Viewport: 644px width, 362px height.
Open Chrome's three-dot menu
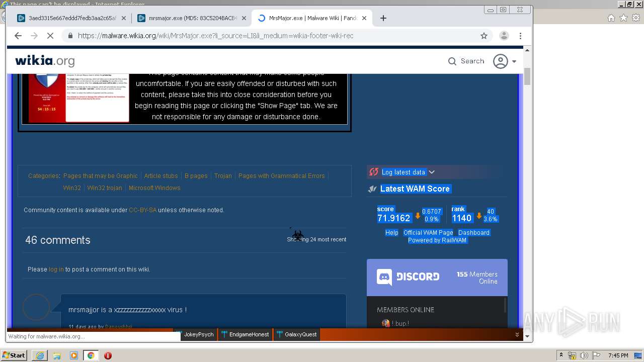[x=521, y=36]
